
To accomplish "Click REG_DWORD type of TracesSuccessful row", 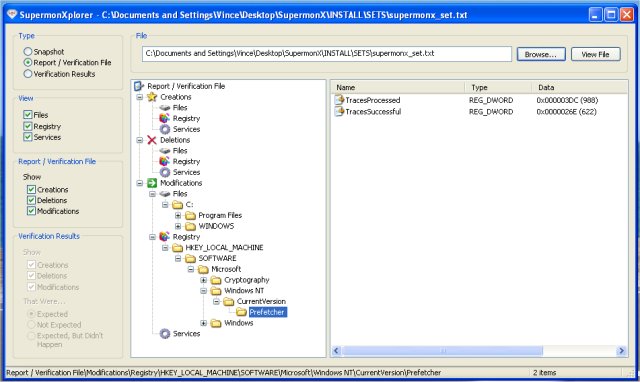I will tap(491, 111).
